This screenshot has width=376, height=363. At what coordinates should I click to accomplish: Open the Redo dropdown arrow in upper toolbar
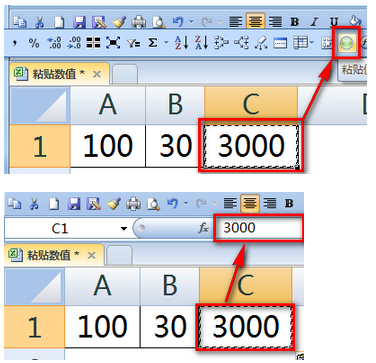(x=220, y=22)
